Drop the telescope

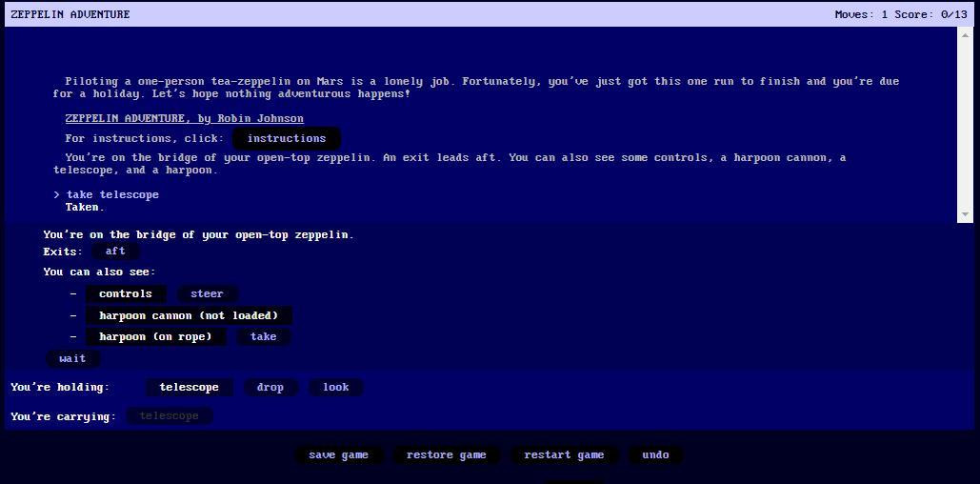pyautogui.click(x=270, y=387)
